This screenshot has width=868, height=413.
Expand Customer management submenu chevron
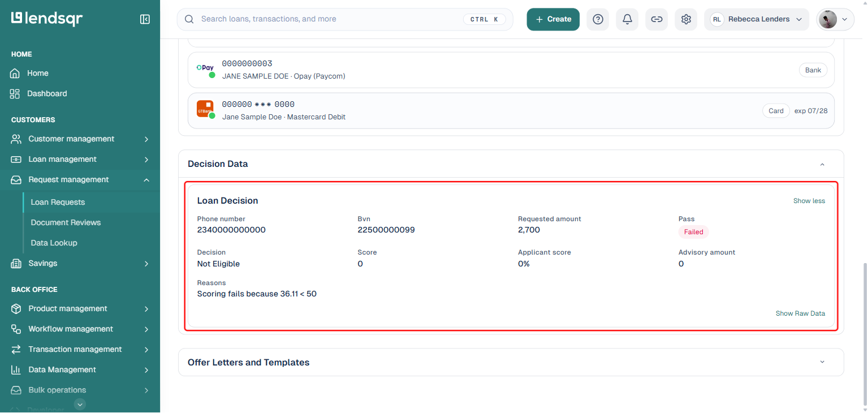point(146,139)
